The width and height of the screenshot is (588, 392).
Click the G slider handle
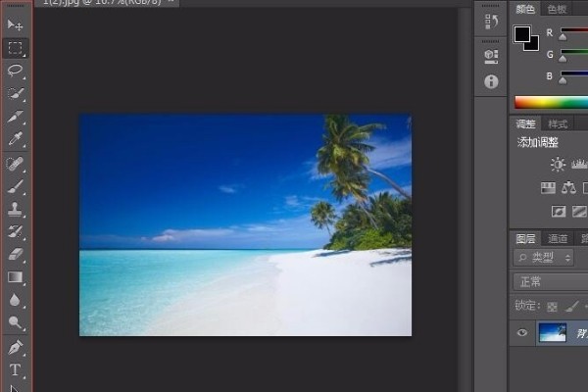point(563,59)
